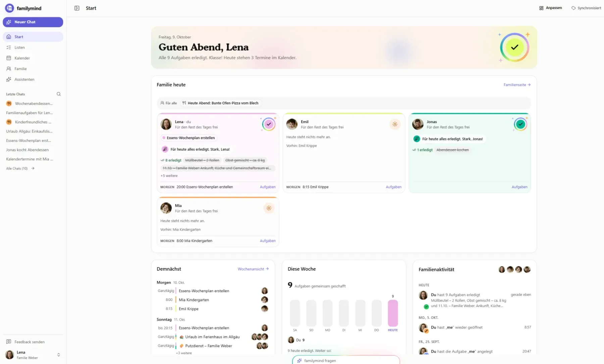Screen dimensions: 604x364
Task: Open Assistenten in the sidebar
Action: (33, 80)
